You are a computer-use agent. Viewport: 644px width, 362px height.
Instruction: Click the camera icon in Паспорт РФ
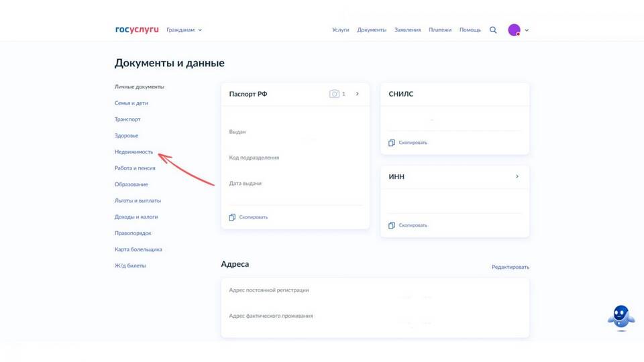334,94
